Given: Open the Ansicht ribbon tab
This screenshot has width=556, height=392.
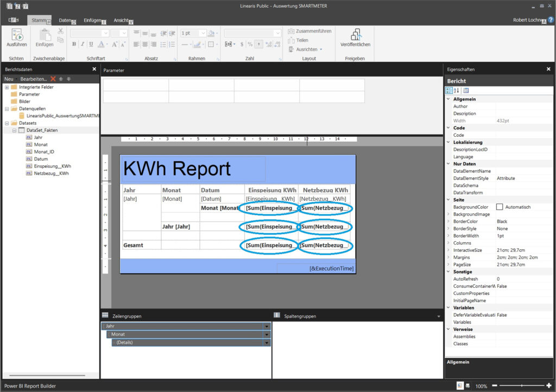Looking at the screenshot, I should coord(121,20).
